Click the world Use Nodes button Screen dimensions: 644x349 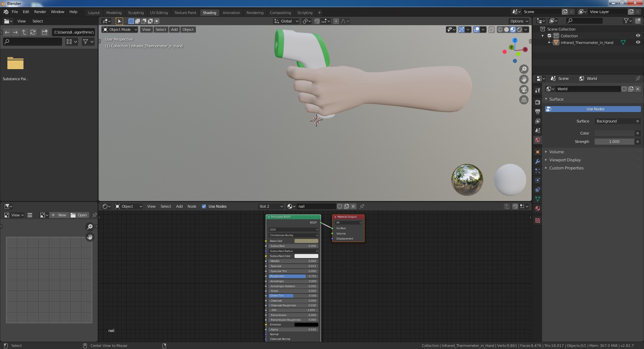(x=593, y=109)
